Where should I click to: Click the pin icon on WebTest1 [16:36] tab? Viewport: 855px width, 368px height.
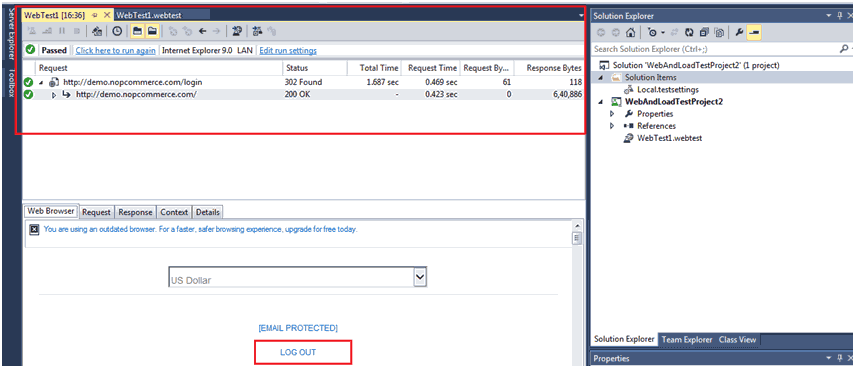pyautogui.click(x=95, y=15)
